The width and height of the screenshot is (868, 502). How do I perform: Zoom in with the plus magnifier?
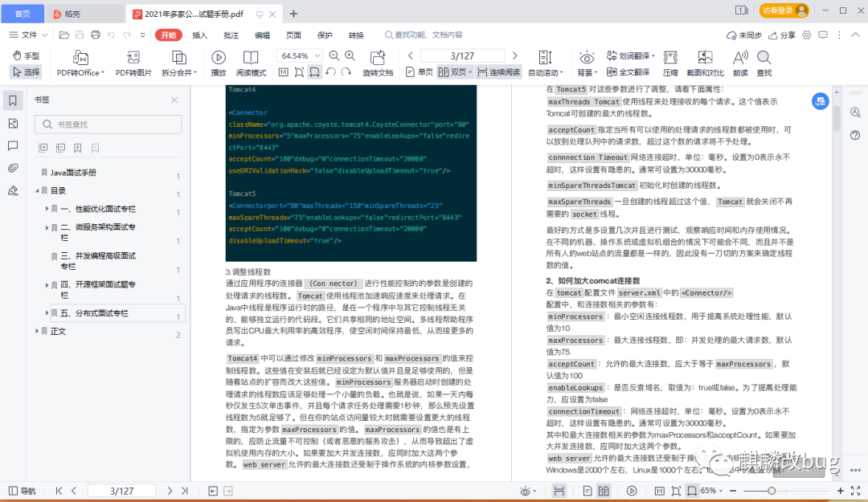pos(350,56)
